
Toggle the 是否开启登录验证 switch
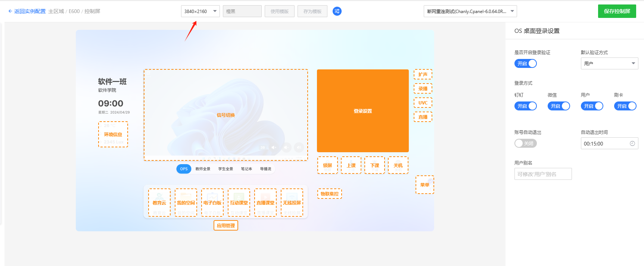(525, 63)
